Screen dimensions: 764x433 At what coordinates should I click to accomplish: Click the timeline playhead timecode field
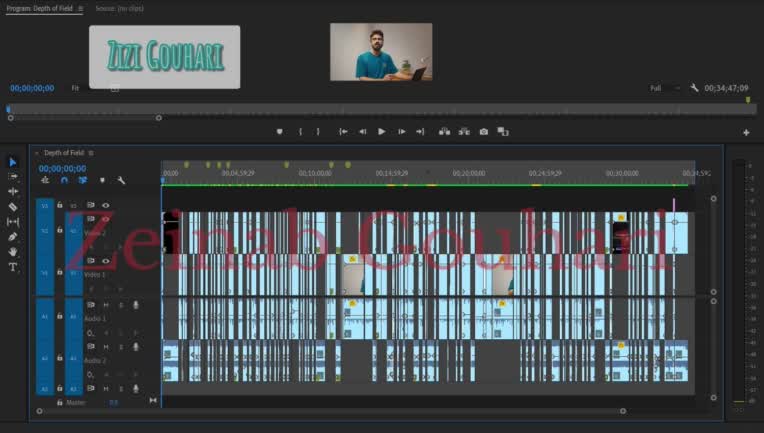point(62,169)
